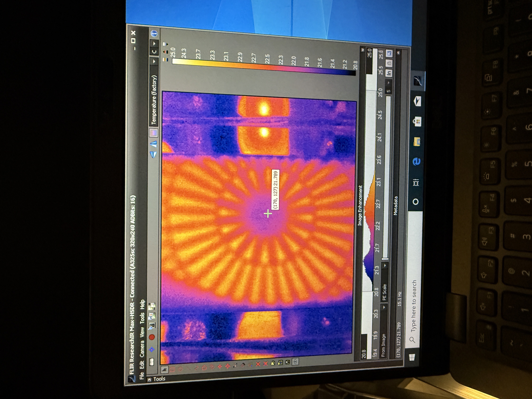Select the arrow pointer tool
532x399 pixels.
click(165, 370)
